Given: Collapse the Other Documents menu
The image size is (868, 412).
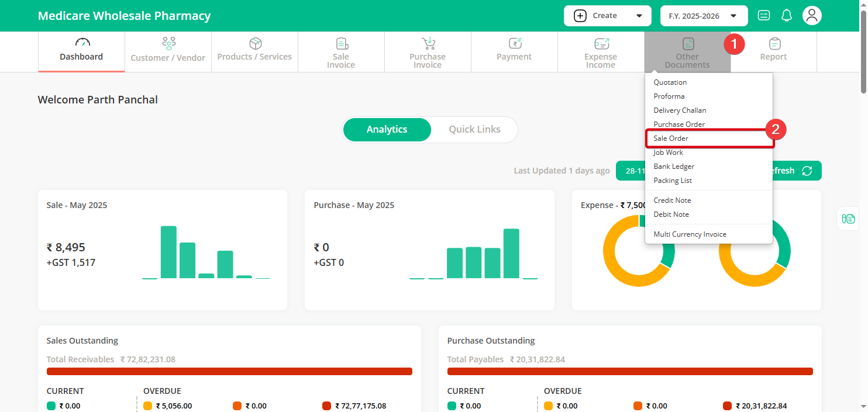Looking at the screenshot, I should (687, 53).
